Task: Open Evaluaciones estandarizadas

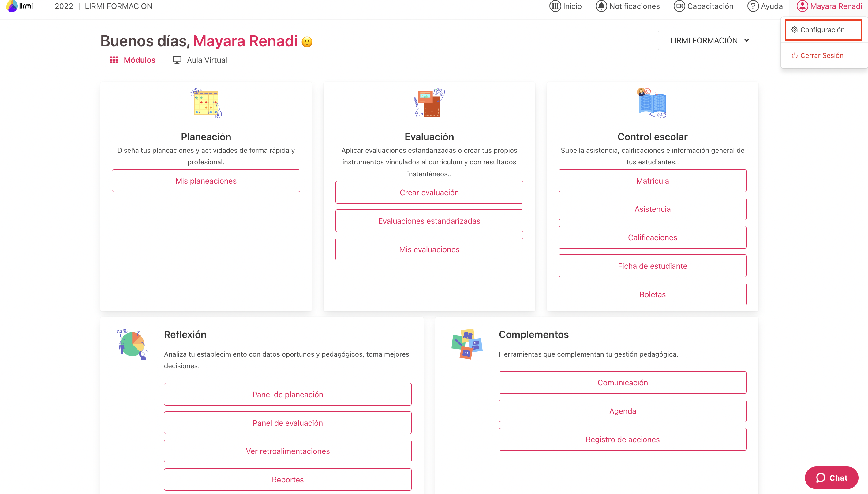Action: click(x=429, y=221)
